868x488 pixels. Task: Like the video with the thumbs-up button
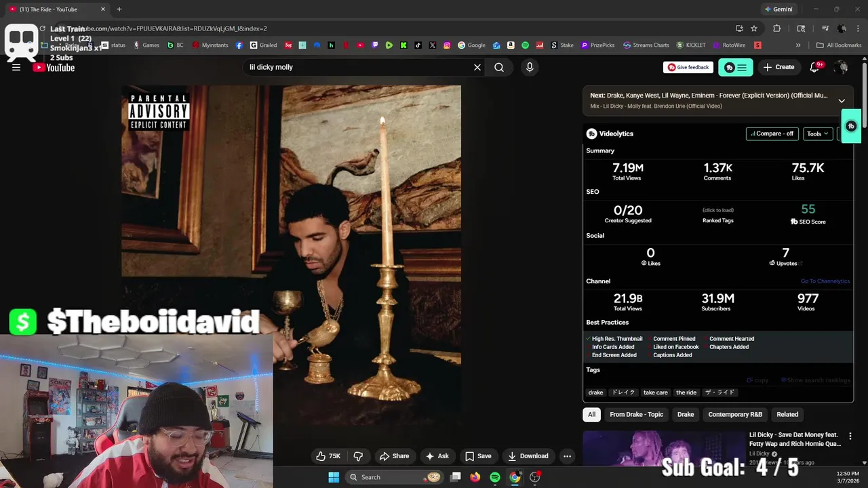tap(328, 456)
